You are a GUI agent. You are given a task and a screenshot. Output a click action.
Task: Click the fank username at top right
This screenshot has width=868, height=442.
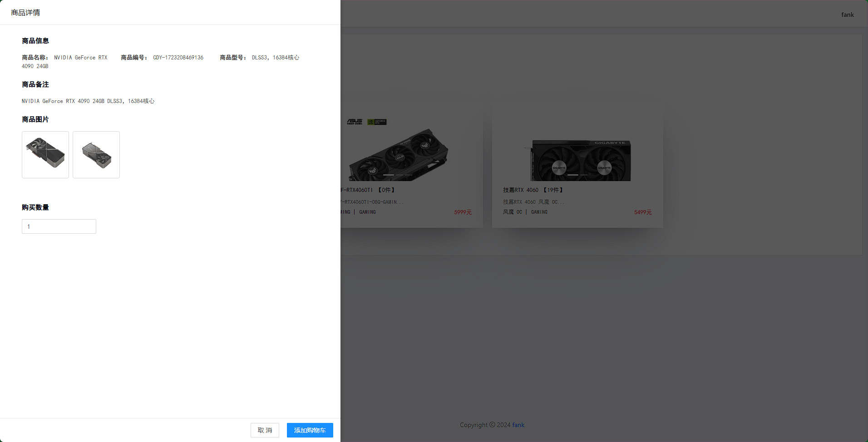click(848, 15)
